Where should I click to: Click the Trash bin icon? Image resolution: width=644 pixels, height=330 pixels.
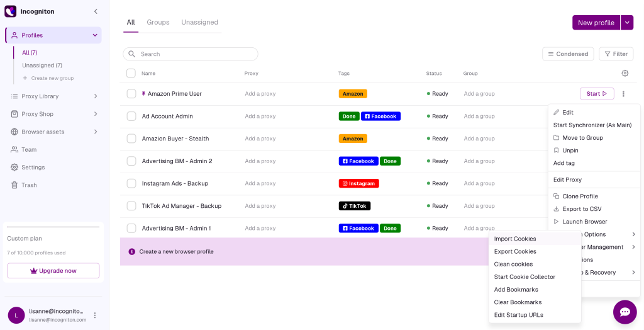[x=14, y=185]
